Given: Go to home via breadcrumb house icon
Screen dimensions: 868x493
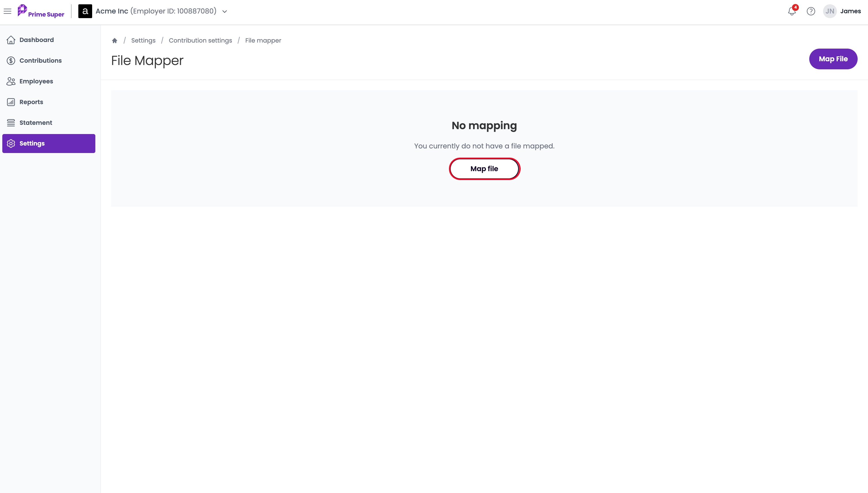Looking at the screenshot, I should point(115,41).
